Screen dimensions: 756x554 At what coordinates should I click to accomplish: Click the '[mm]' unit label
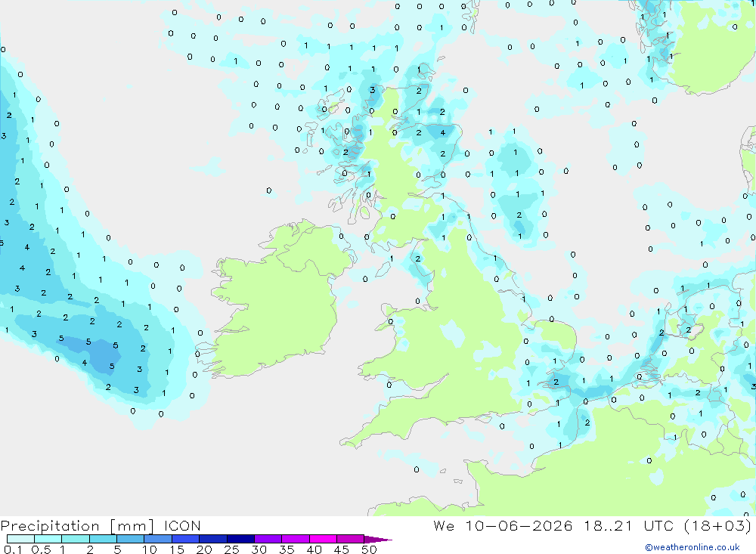click(132, 526)
